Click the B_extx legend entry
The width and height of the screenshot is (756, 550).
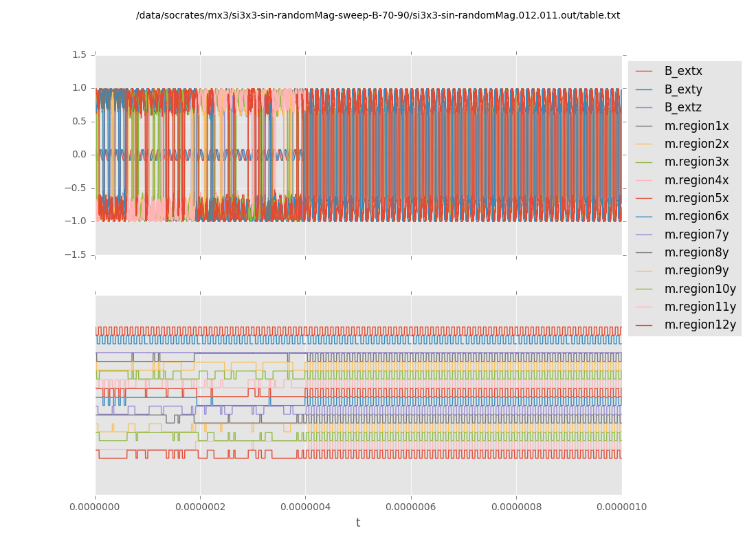682,71
